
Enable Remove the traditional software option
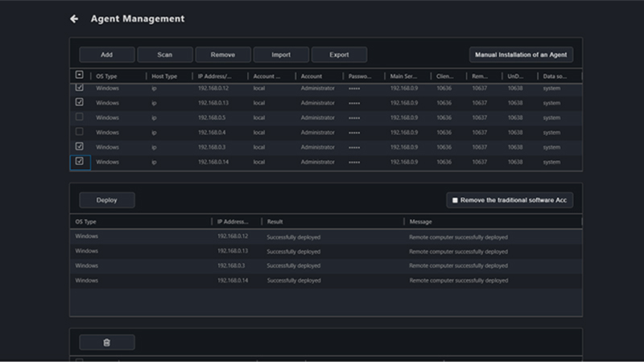[x=455, y=200]
